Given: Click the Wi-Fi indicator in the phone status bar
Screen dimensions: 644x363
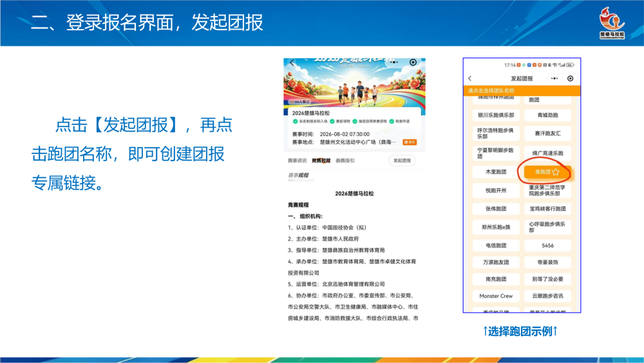Looking at the screenshot, I should pos(555,65).
